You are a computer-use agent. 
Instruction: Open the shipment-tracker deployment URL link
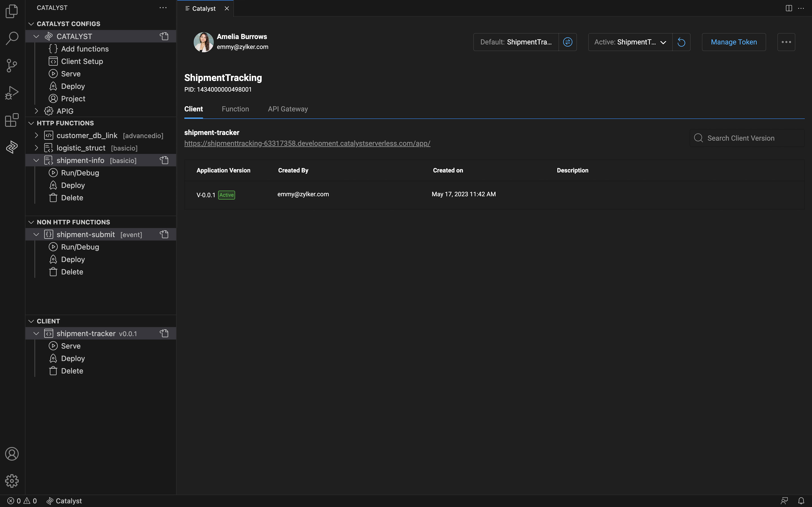(x=307, y=143)
